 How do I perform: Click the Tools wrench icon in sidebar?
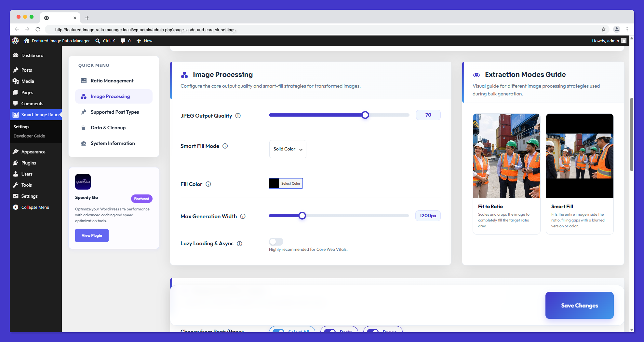16,185
